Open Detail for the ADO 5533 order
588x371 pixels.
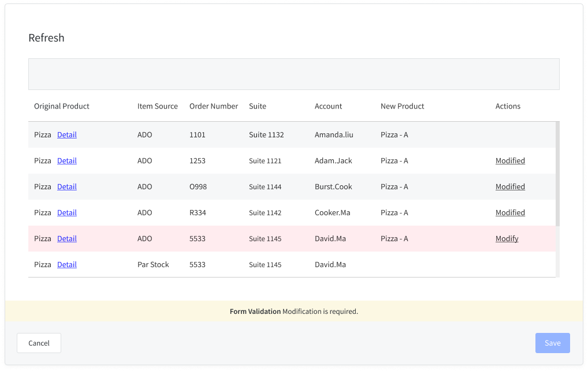pos(66,238)
